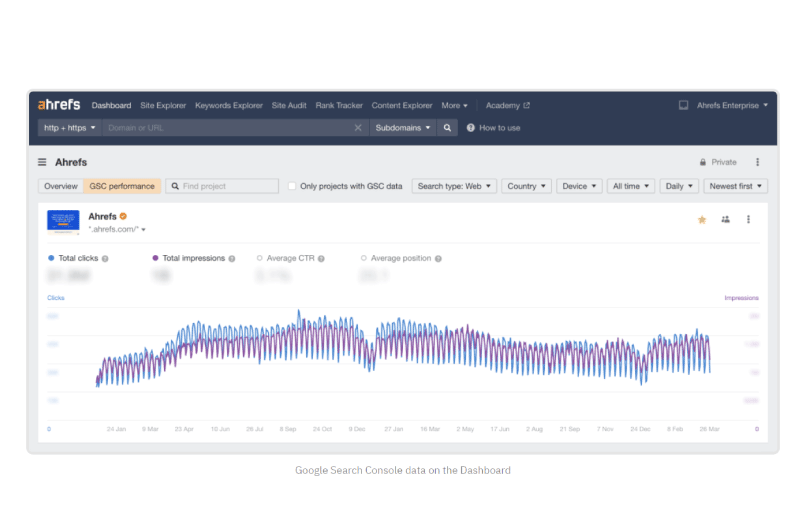Open the hamburger sidebar menu icon
The image size is (800, 530).
[x=42, y=162]
